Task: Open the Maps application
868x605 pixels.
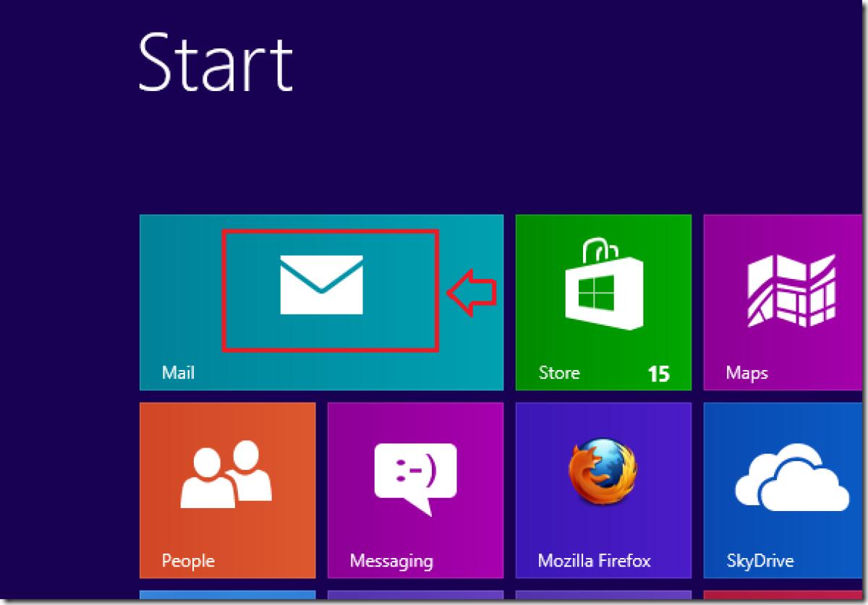Action: [x=788, y=304]
